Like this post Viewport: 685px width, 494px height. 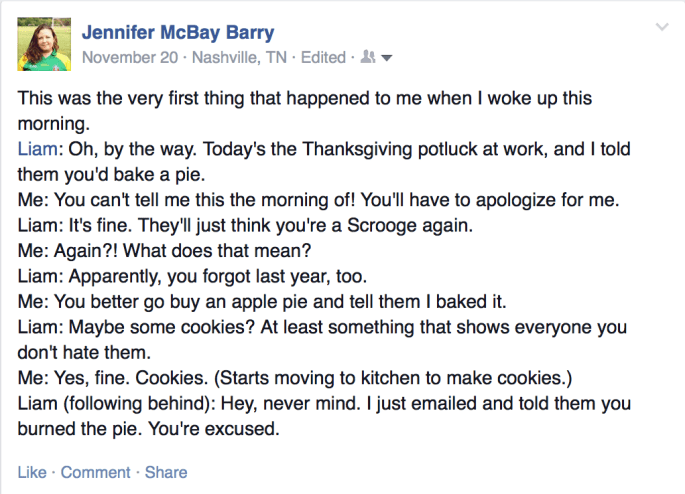pyautogui.click(x=32, y=472)
